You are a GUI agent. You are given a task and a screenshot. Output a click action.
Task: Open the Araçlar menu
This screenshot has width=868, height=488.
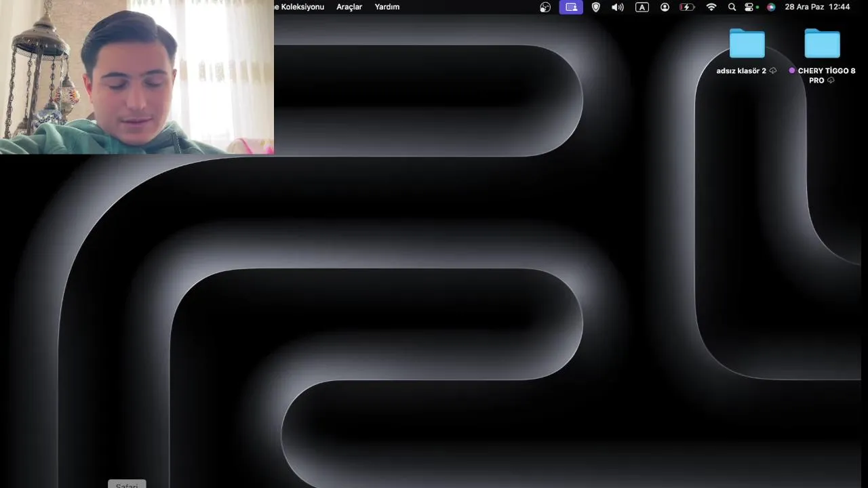click(x=349, y=7)
